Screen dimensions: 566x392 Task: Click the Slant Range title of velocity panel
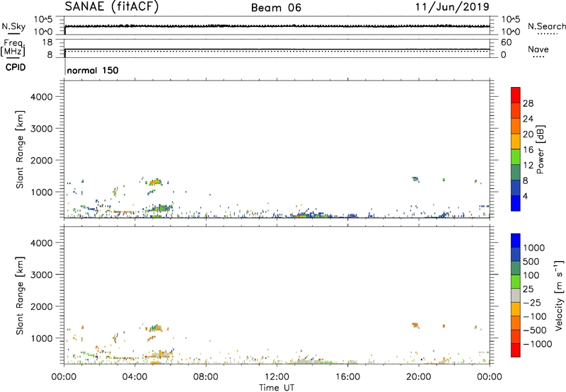pos(20,296)
